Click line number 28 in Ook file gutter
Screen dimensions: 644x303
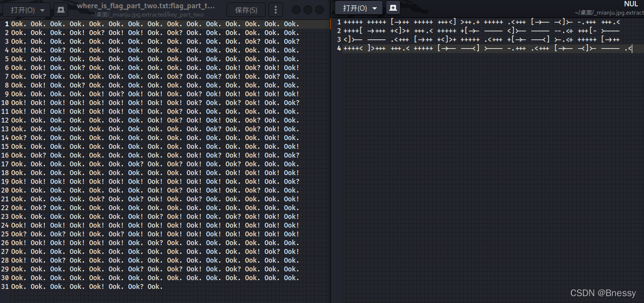[5, 260]
